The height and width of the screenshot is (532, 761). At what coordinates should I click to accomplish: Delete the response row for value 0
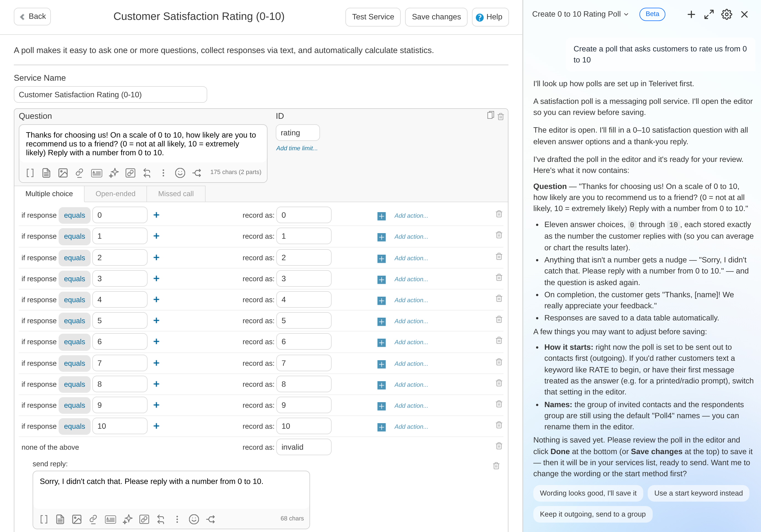tap(499, 214)
